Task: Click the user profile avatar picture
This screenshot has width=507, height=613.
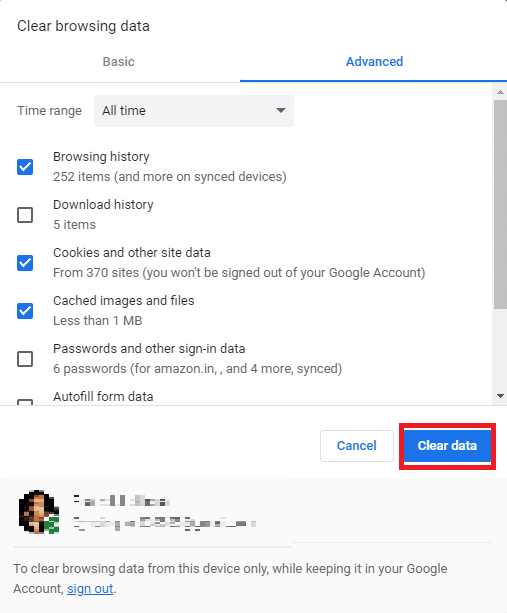Action: 39,512
